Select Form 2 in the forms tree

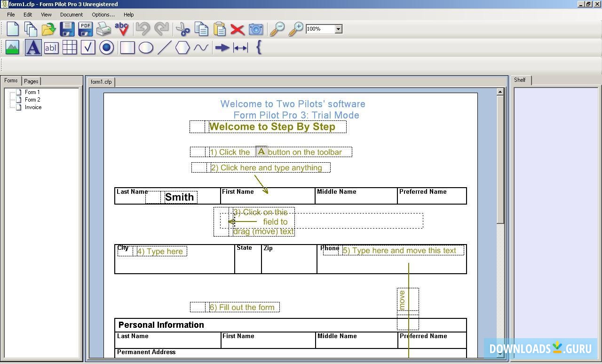coord(32,100)
